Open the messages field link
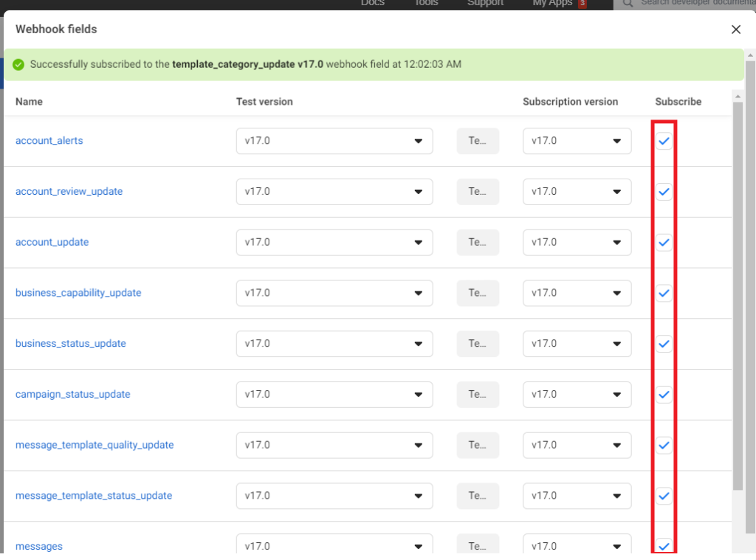This screenshot has height=560, width=756. click(39, 547)
